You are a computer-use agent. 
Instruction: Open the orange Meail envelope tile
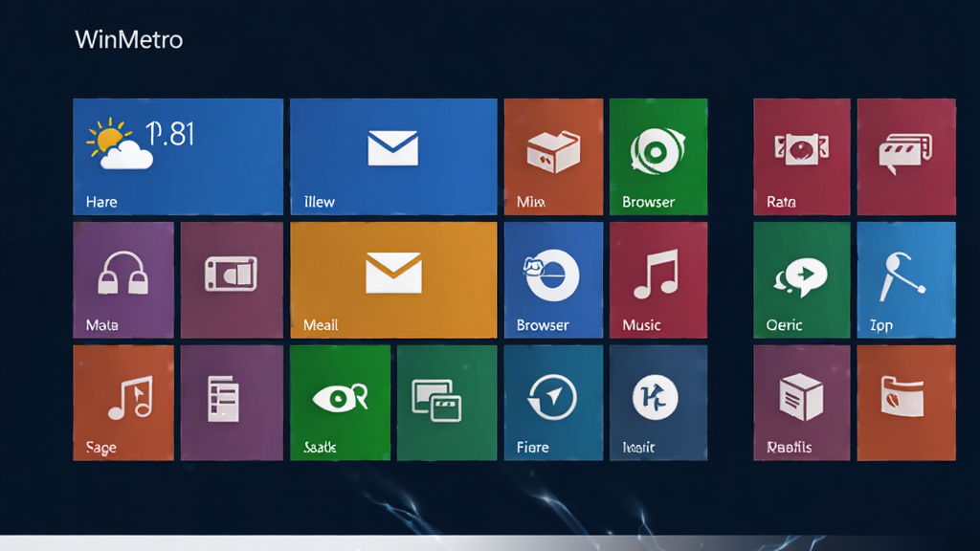393,280
